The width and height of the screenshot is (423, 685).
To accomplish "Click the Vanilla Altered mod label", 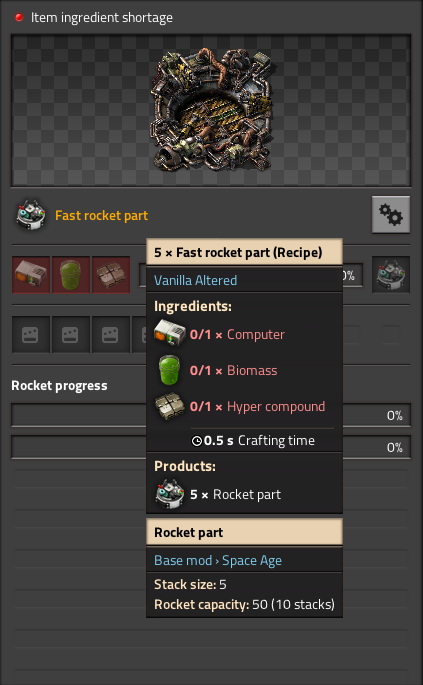I will click(x=195, y=280).
